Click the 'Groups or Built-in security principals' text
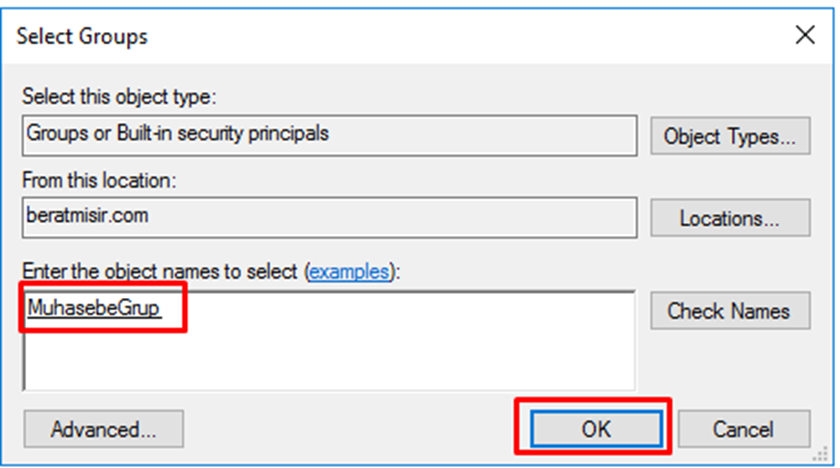 coord(177,133)
